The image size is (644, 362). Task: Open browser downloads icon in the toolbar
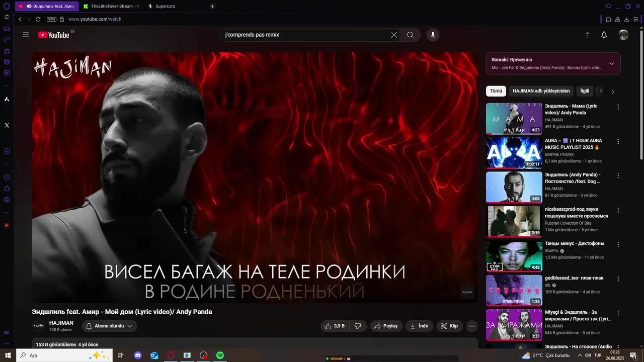627,19
